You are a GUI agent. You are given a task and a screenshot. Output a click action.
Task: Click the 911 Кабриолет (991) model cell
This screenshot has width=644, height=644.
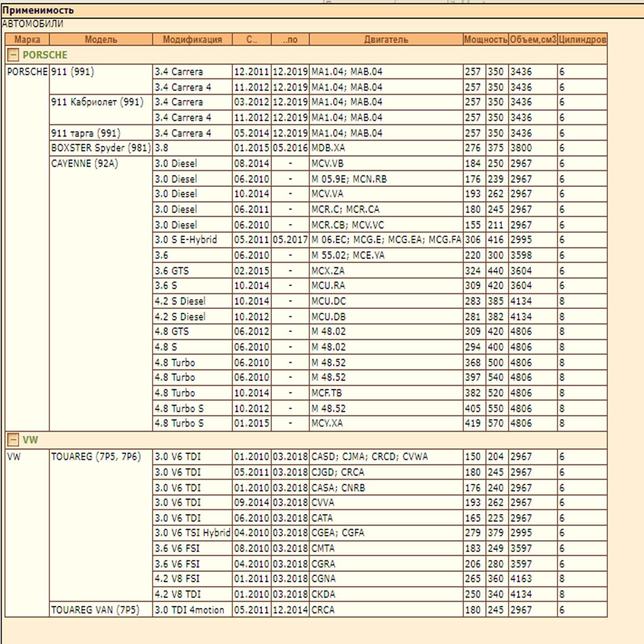(97, 102)
